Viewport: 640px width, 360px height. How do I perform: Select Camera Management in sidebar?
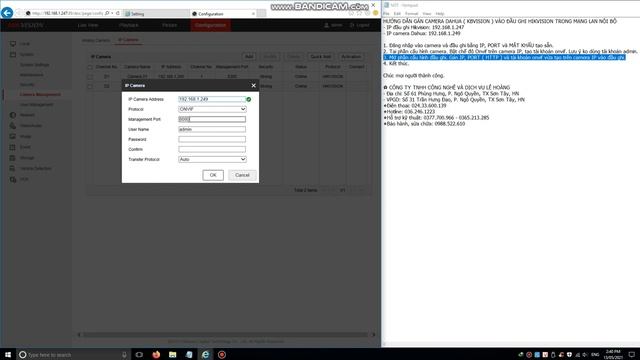click(x=40, y=95)
